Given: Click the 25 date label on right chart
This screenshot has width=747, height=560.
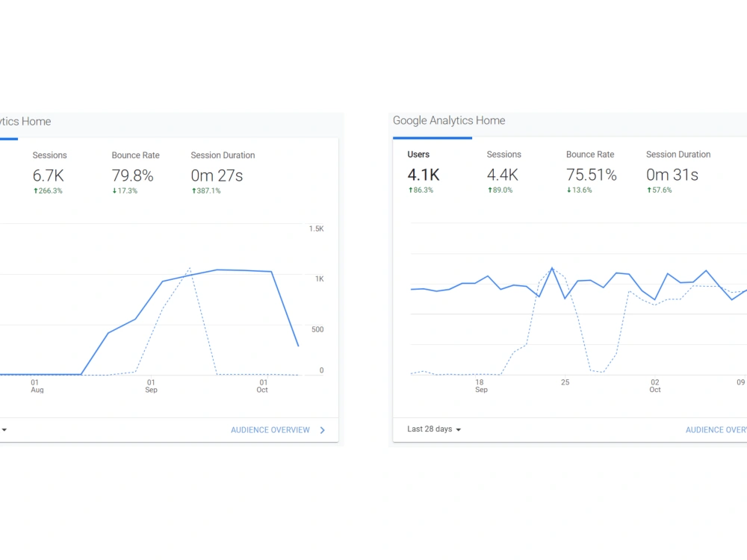Looking at the screenshot, I should pyautogui.click(x=565, y=382).
